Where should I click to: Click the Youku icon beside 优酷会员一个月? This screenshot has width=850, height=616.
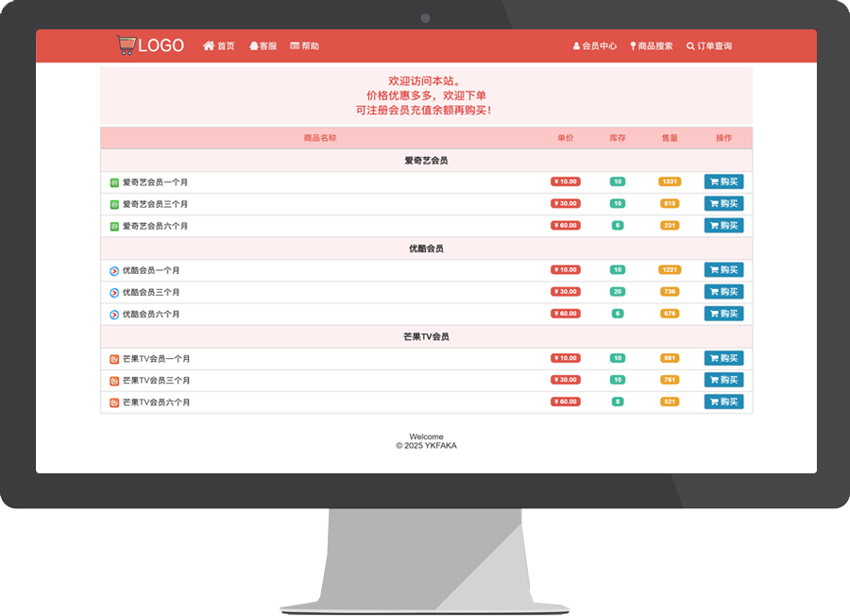point(114,270)
